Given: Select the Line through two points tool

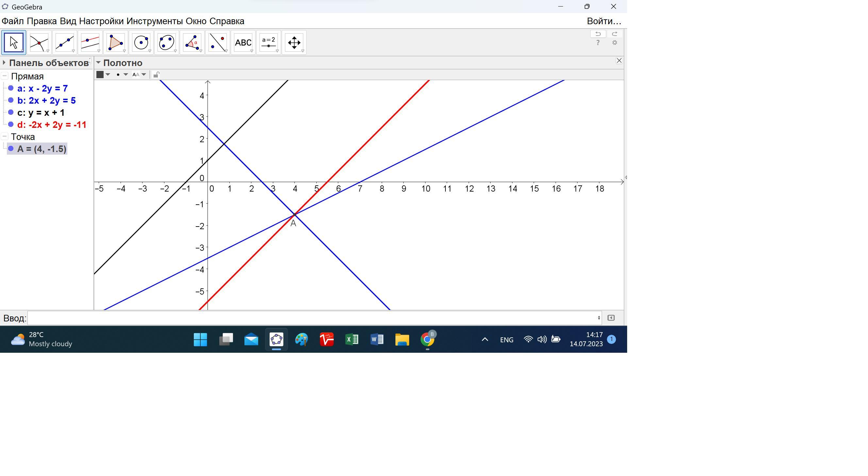Looking at the screenshot, I should tap(64, 42).
